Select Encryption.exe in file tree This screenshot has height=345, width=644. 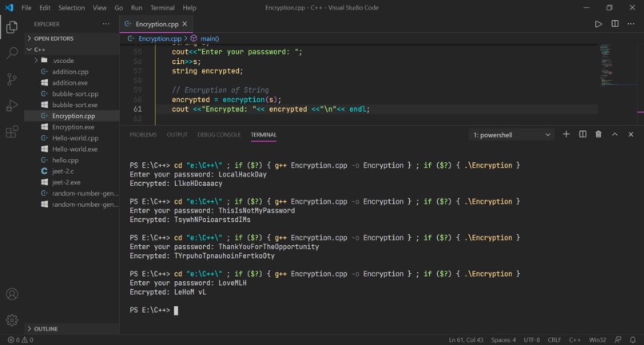tap(73, 127)
